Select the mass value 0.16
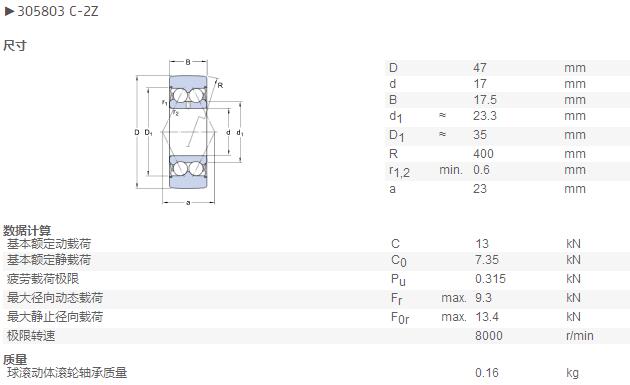 [x=487, y=373]
